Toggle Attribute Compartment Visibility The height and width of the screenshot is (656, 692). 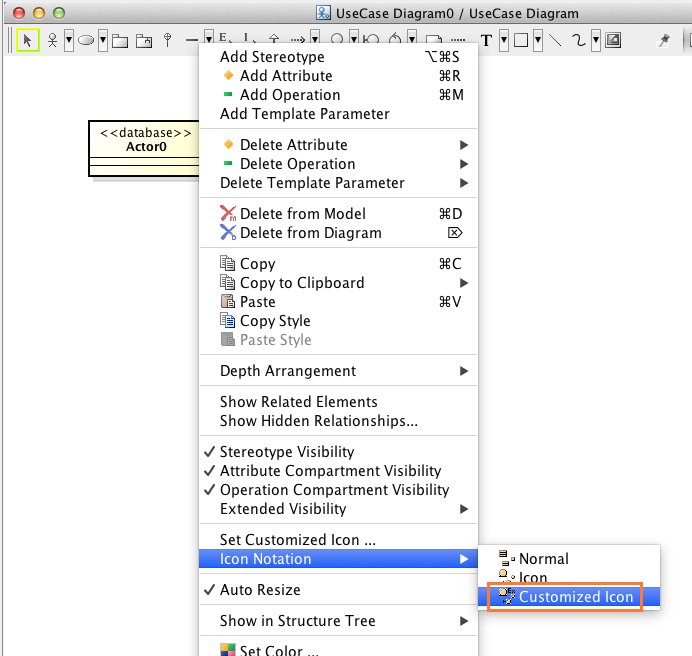329,471
